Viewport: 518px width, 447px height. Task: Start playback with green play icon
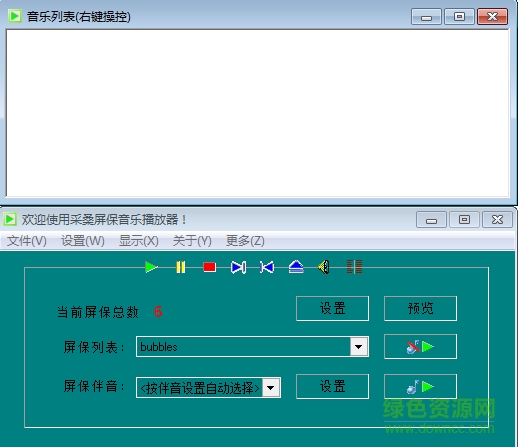point(151,267)
